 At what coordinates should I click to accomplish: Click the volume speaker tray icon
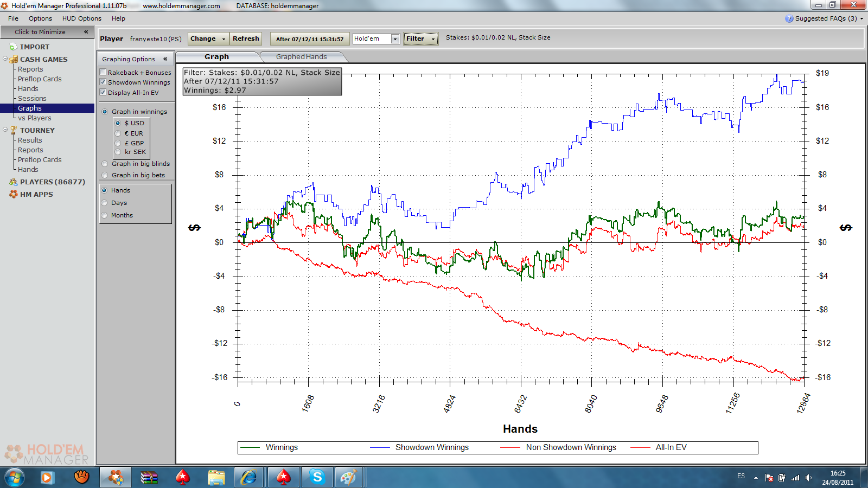tap(808, 478)
